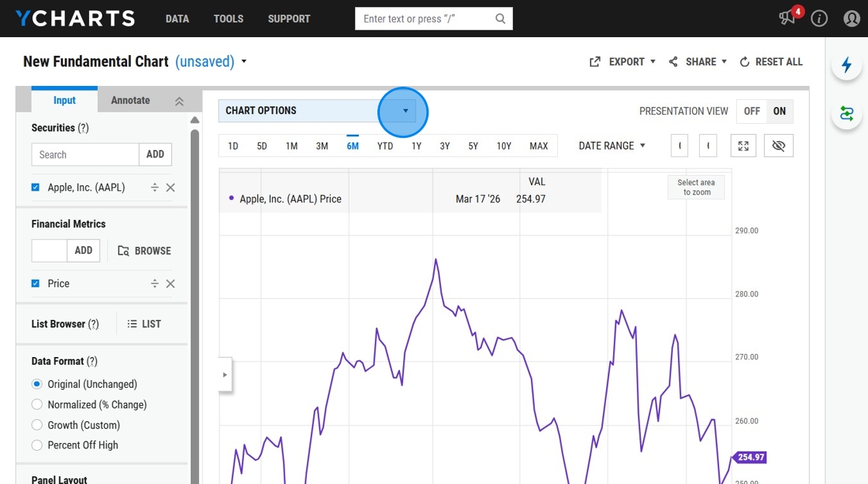
Task: Toggle the hide-legend crossed eye icon
Action: (778, 146)
